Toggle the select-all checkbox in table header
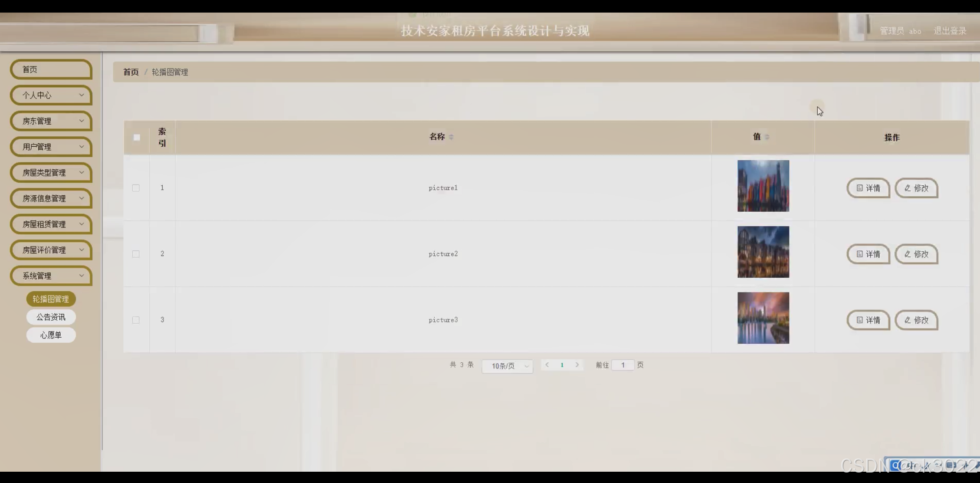 point(137,138)
